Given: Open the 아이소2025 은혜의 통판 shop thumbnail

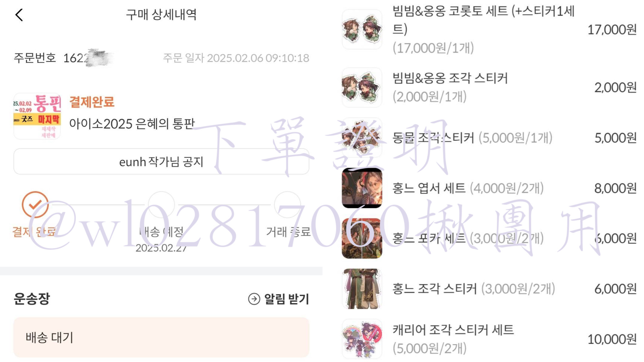Looking at the screenshot, I should (37, 116).
